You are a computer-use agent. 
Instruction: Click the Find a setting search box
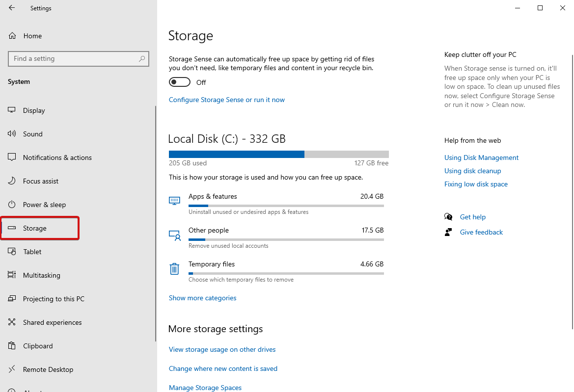click(x=79, y=58)
